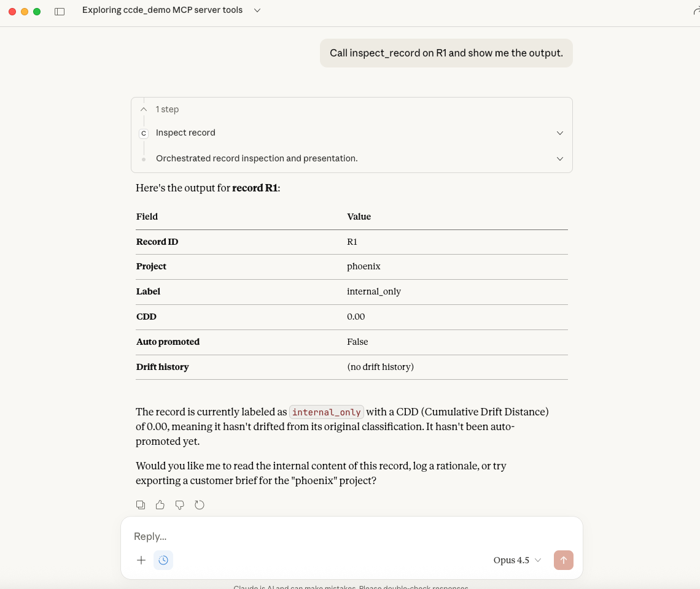Toggle the extended thinking clock button

pyautogui.click(x=163, y=560)
